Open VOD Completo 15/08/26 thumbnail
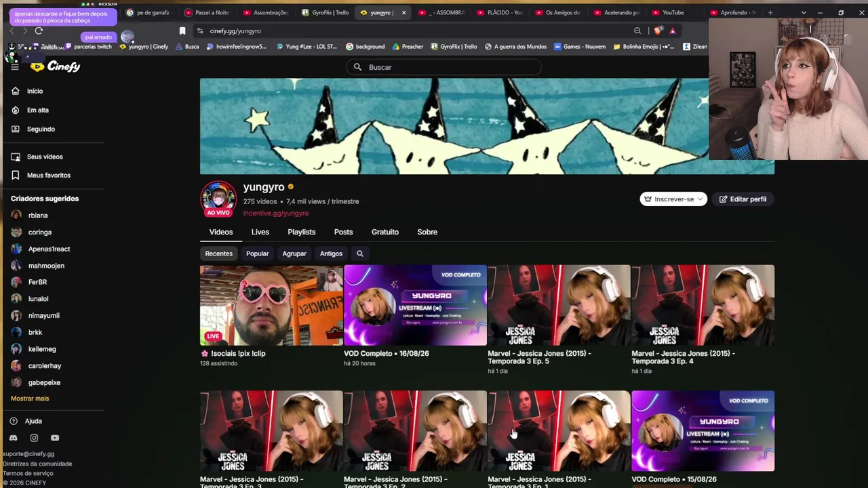Viewport: 868px width, 488px height. click(x=703, y=431)
